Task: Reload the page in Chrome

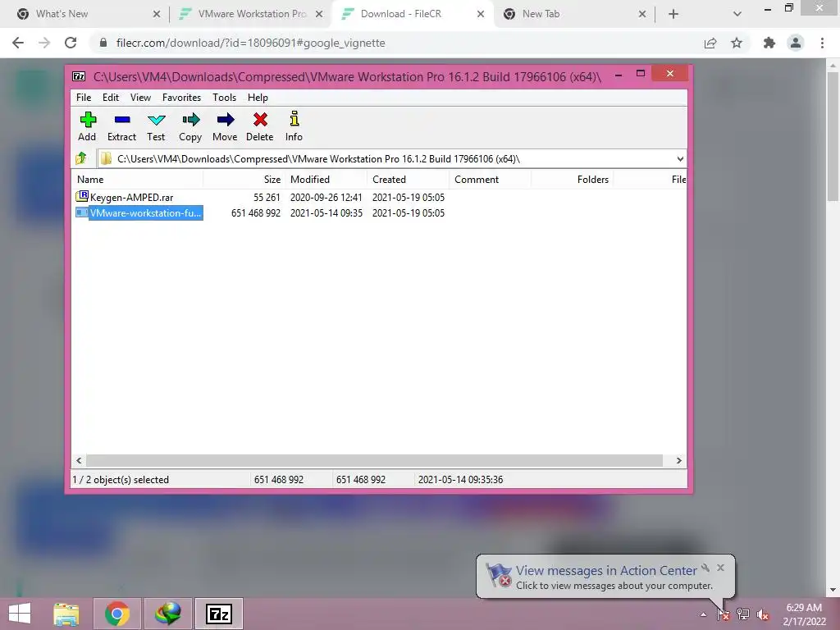Action: coord(71,43)
